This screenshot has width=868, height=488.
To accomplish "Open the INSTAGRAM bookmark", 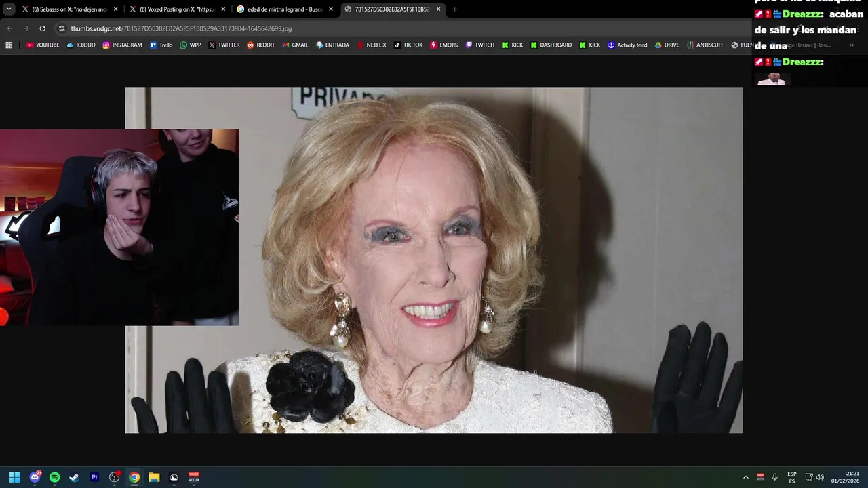I will tap(122, 45).
